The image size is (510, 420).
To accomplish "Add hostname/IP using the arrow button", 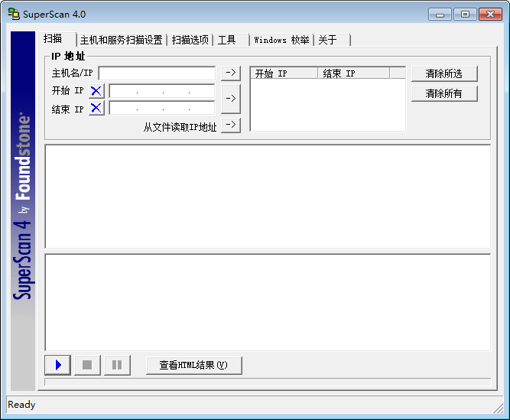I will pyautogui.click(x=231, y=73).
